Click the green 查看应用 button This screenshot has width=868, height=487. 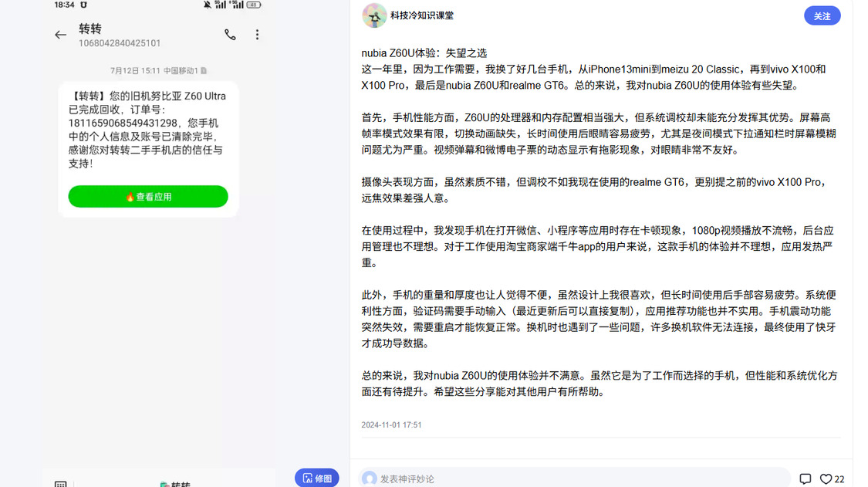pyautogui.click(x=148, y=196)
